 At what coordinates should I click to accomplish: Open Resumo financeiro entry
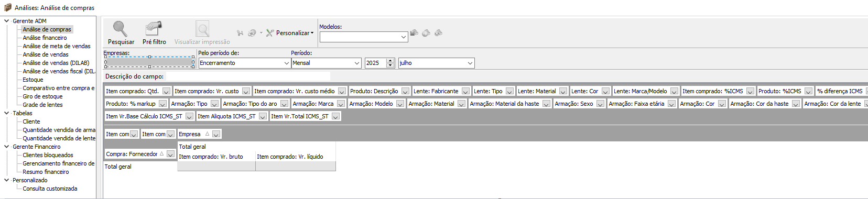coord(46,172)
